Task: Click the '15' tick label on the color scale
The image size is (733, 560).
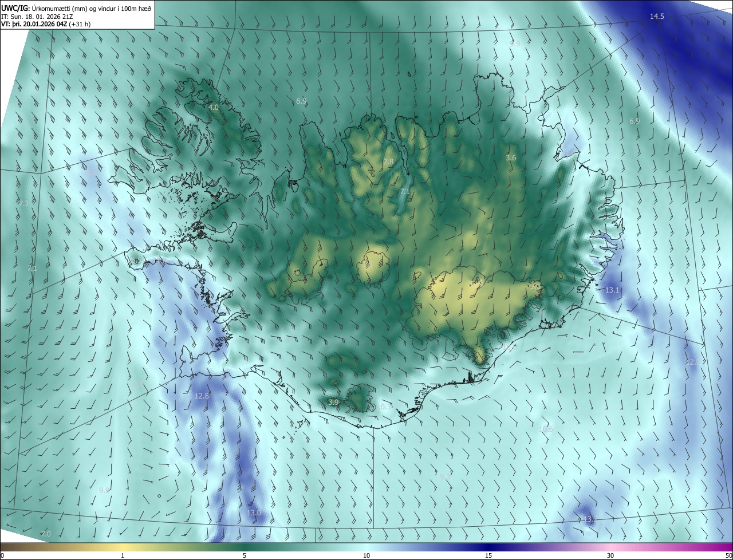Action: click(x=488, y=556)
